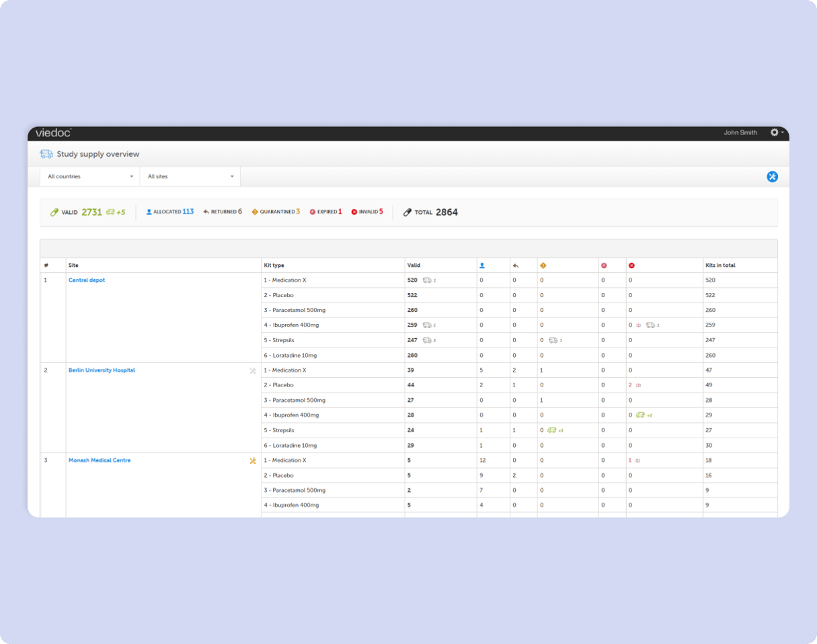817x644 pixels.
Task: Click the Quarantined column header icon
Action: click(543, 266)
